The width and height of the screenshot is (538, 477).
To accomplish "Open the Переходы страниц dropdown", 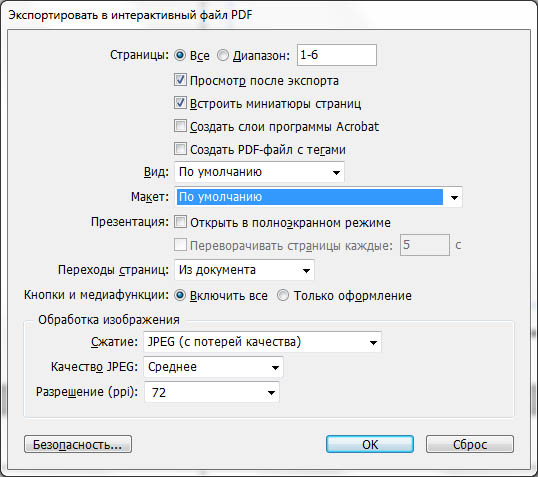I will coord(244,270).
